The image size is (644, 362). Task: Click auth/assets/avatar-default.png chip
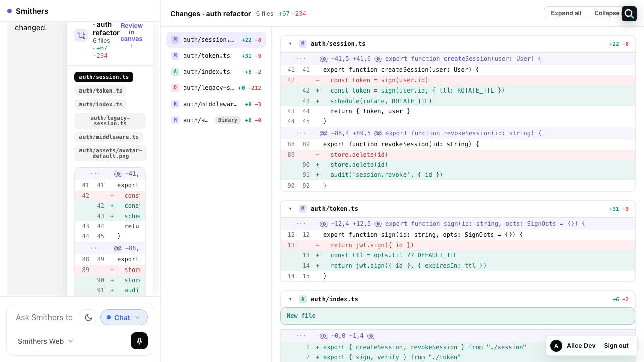pyautogui.click(x=110, y=153)
